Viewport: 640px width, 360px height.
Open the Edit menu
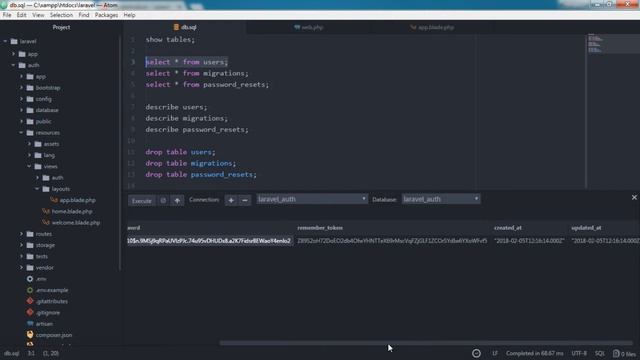(x=22, y=15)
